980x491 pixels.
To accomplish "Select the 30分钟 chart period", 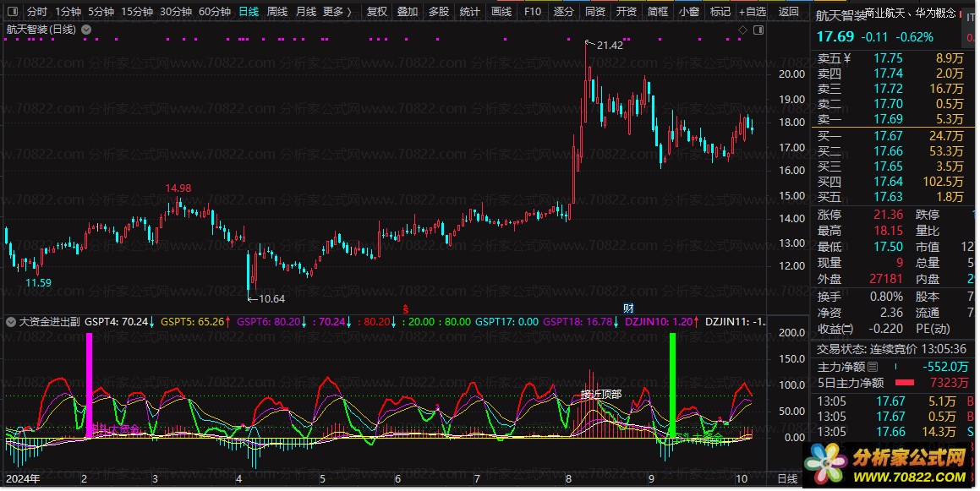I will pyautogui.click(x=176, y=11).
